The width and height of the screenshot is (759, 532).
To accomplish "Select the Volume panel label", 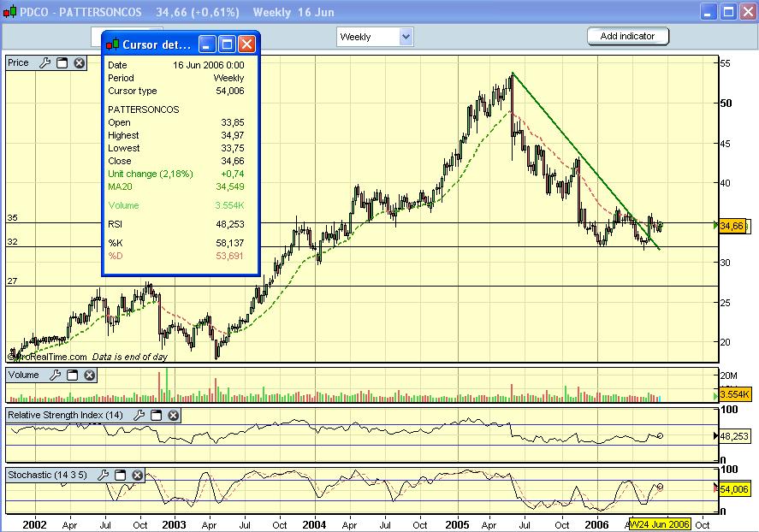I will pyautogui.click(x=24, y=375).
